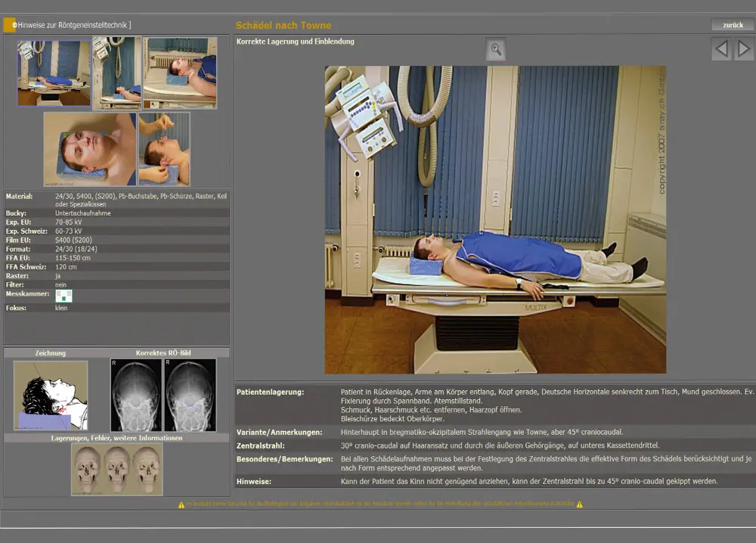The image size is (756, 543).
Task: Click the left yellow warning triangle icon
Action: coord(181,504)
